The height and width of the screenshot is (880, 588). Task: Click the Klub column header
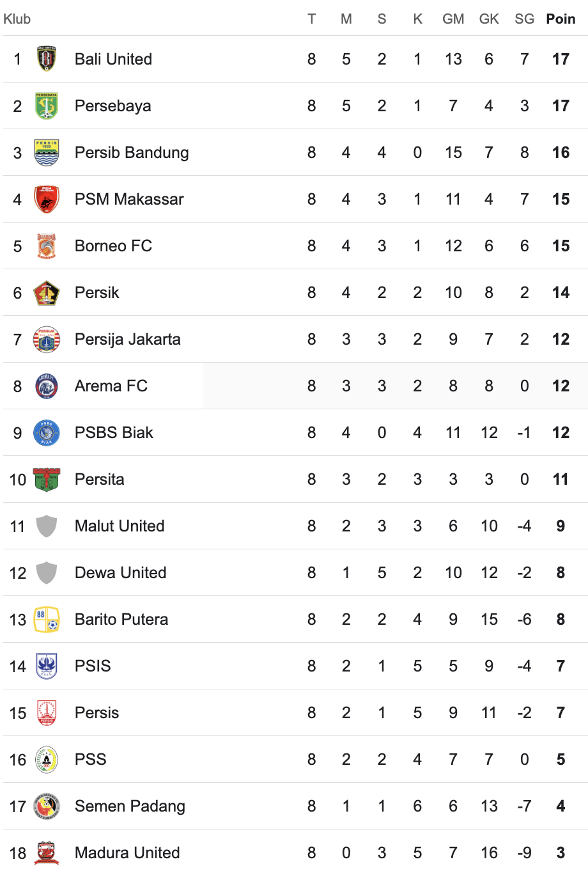coord(17,19)
